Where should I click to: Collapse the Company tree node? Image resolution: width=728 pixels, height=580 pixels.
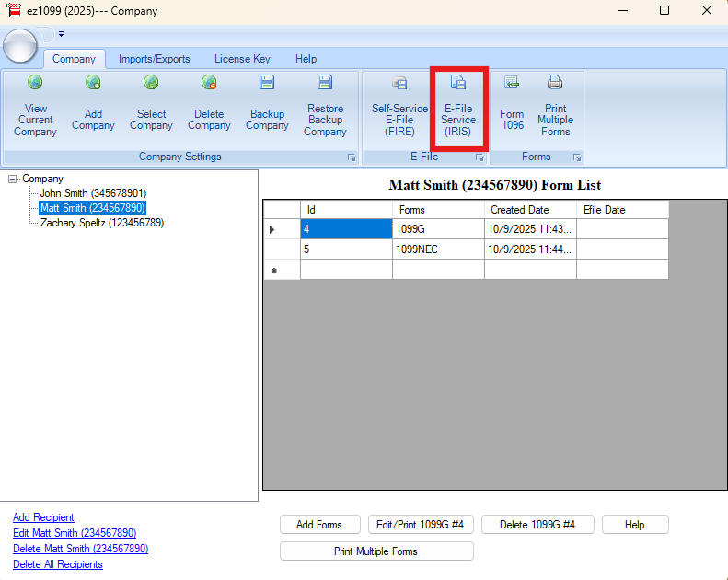coord(13,180)
